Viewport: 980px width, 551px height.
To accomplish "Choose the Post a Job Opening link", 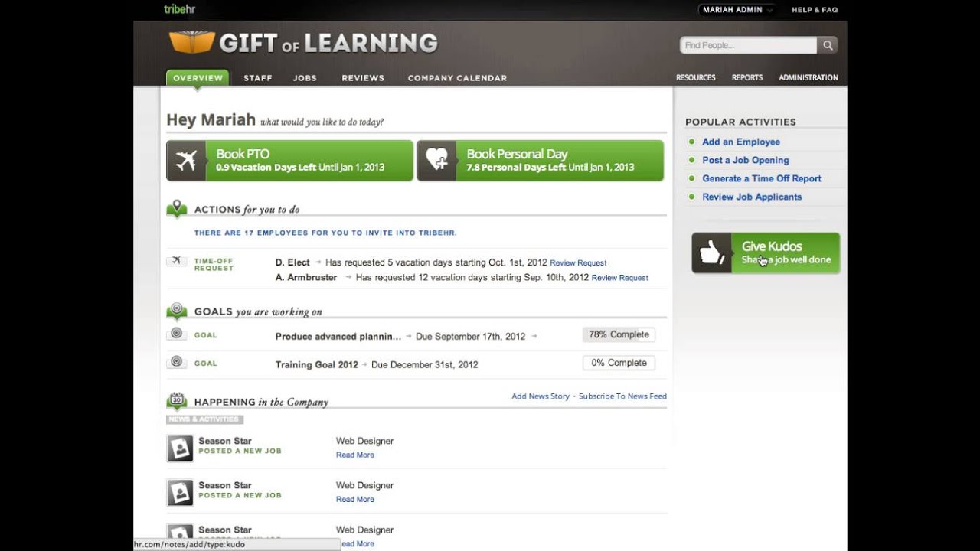I will click(746, 160).
